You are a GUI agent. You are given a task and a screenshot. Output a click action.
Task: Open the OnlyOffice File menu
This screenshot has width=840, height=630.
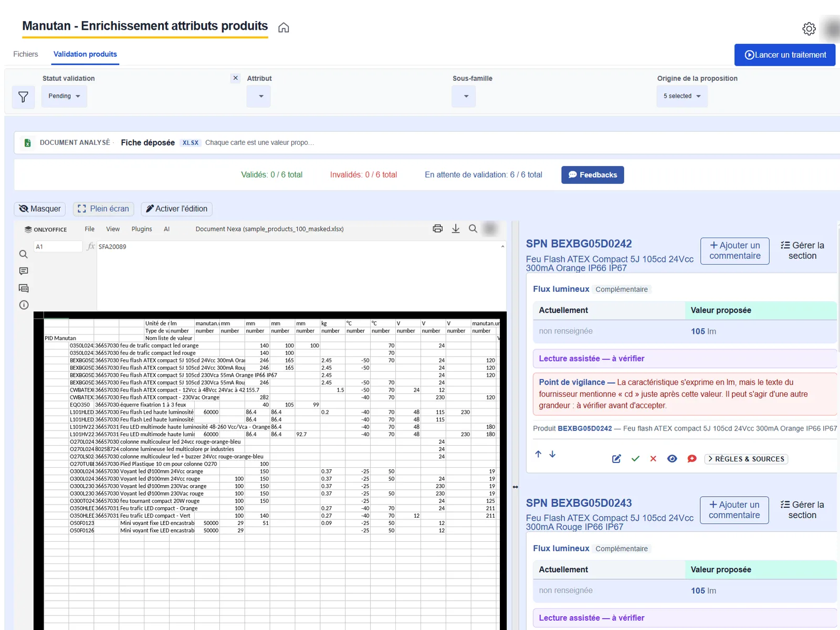[90, 229]
